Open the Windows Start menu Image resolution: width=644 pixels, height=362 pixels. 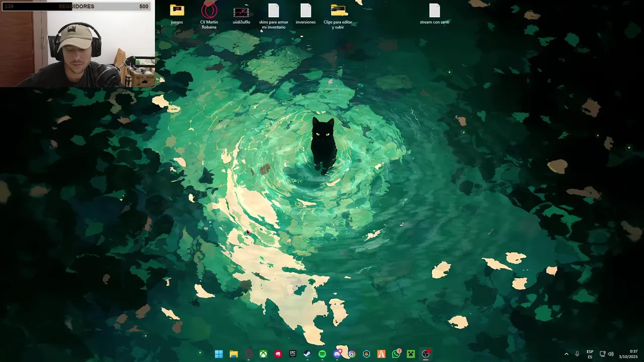(x=219, y=354)
